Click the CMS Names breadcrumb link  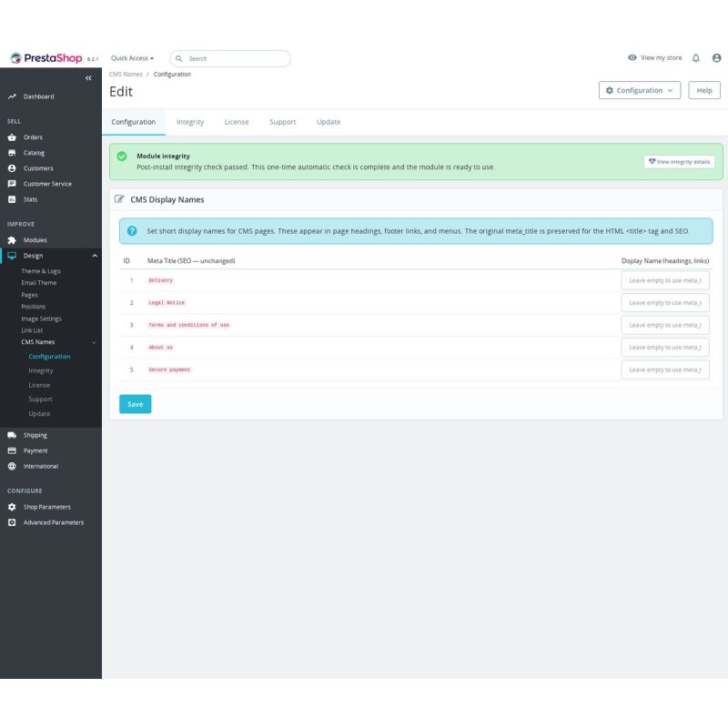coord(126,75)
